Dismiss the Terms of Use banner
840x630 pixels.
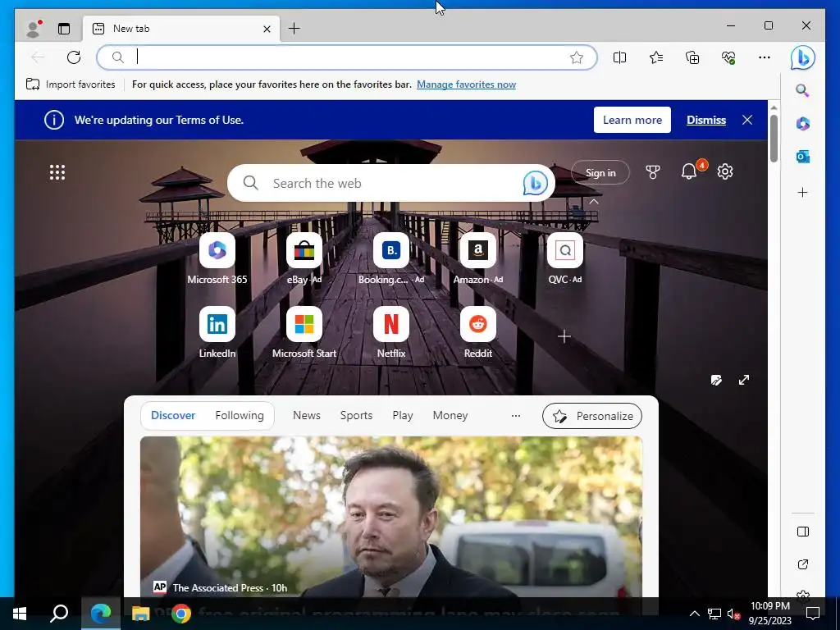[x=706, y=120]
